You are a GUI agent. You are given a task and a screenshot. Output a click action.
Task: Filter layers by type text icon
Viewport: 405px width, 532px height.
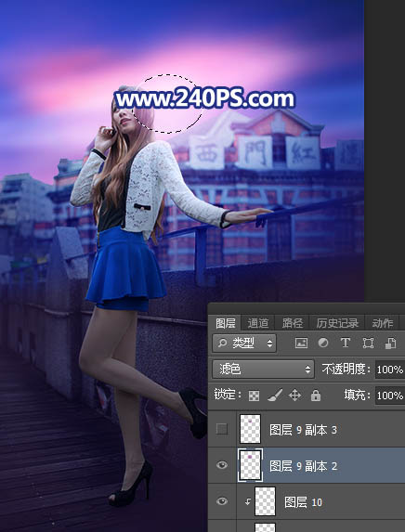click(x=346, y=343)
